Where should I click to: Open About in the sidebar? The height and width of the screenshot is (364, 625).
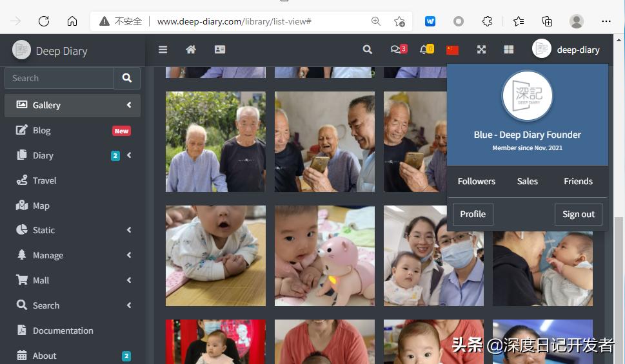[72, 356]
